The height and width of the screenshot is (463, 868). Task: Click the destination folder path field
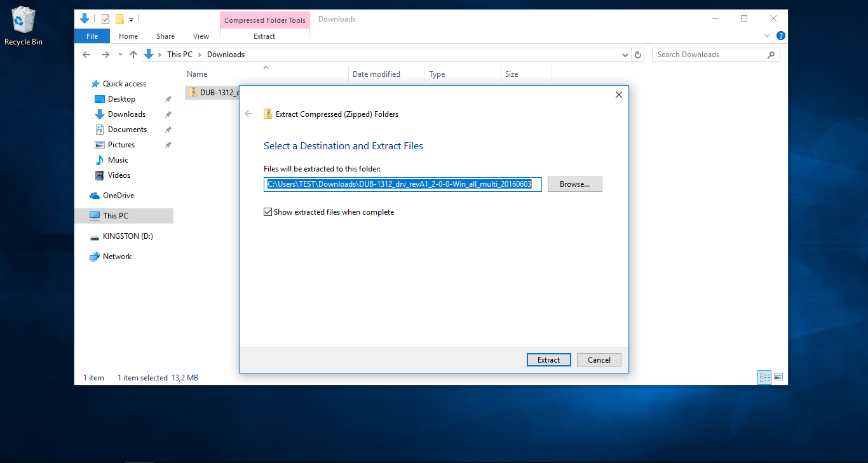pyautogui.click(x=402, y=184)
